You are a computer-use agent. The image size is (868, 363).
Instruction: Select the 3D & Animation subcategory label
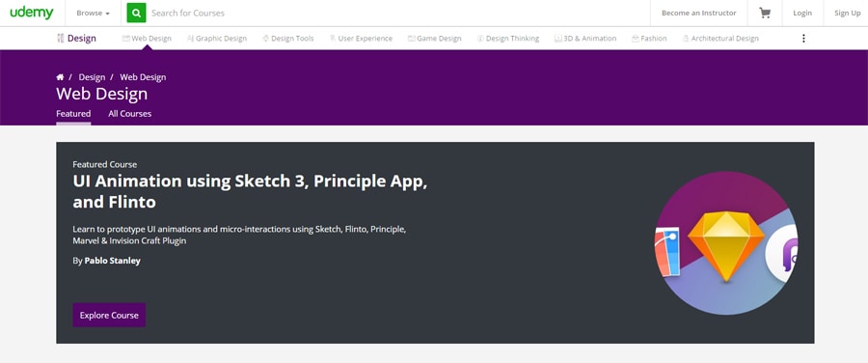tap(589, 39)
